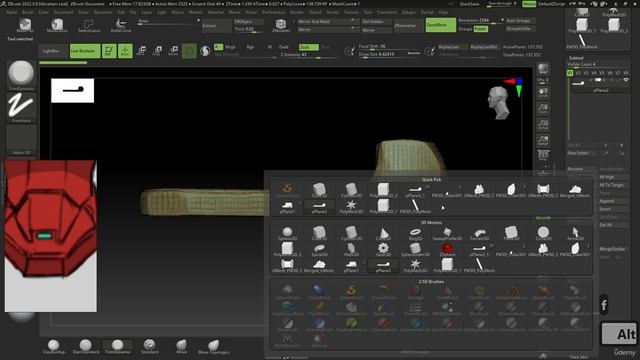
Task: Select the DamStandard brush
Action: pos(85,347)
